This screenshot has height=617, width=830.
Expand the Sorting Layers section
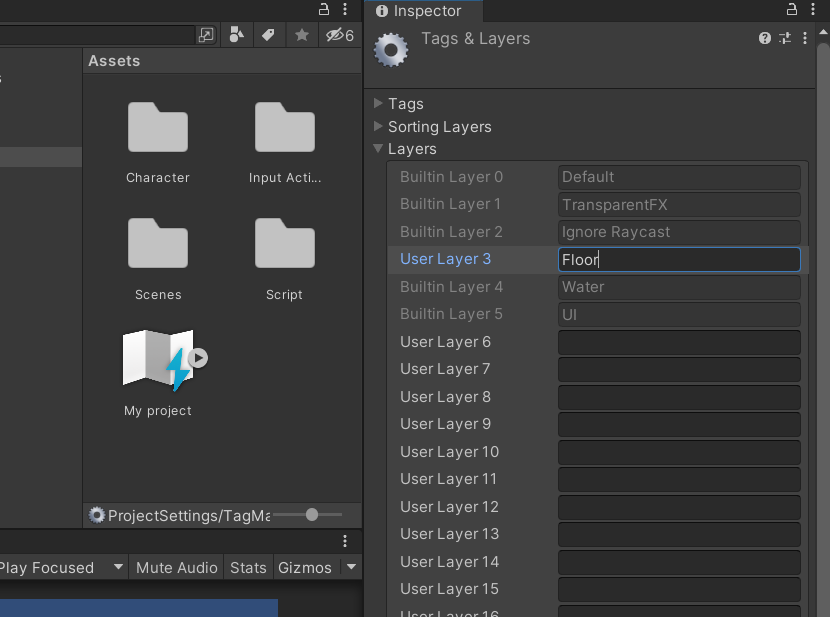(379, 126)
